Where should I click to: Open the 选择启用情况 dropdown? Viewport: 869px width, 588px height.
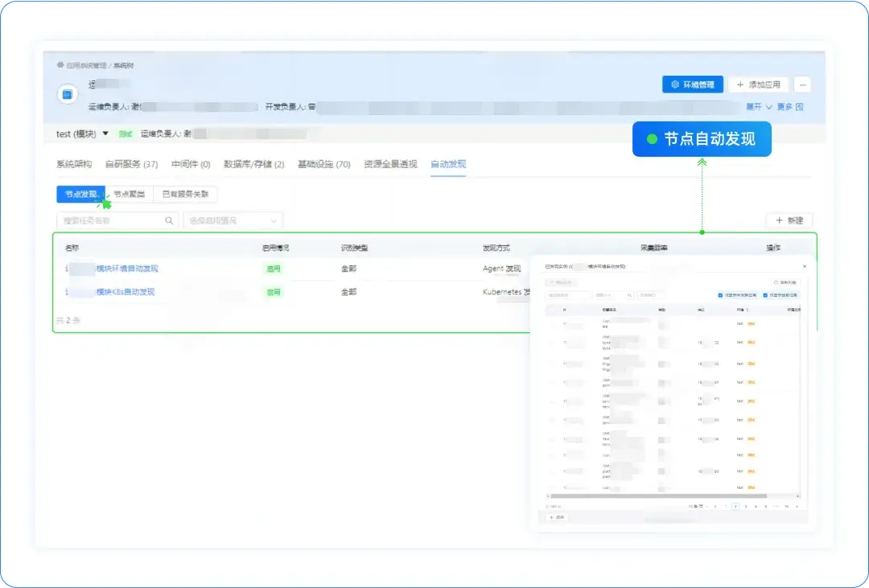click(233, 220)
